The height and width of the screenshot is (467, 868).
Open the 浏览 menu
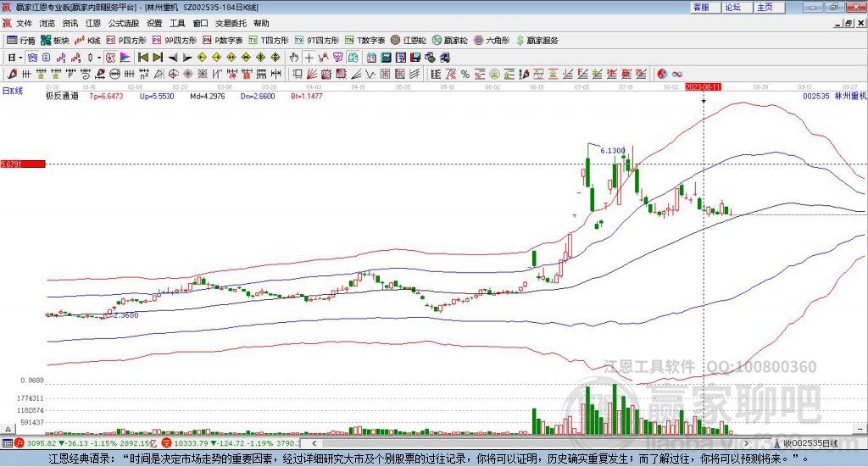point(47,23)
